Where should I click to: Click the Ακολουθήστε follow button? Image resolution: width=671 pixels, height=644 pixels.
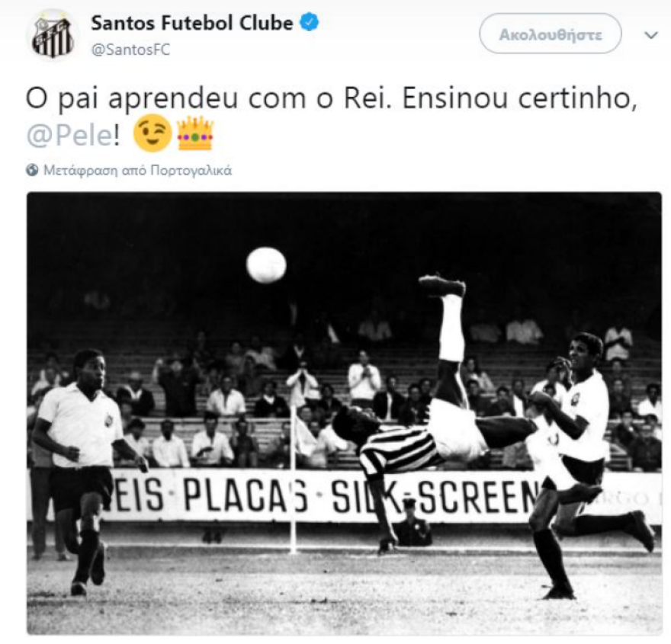(x=551, y=34)
